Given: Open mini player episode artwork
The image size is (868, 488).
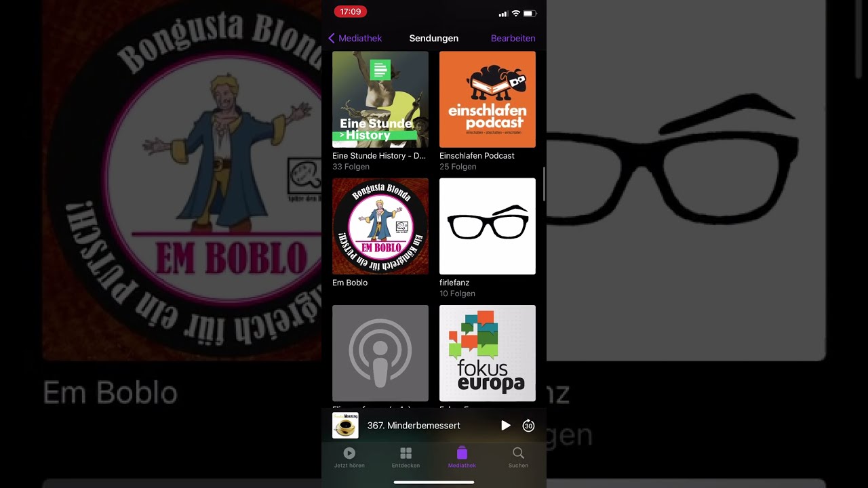Looking at the screenshot, I should pyautogui.click(x=345, y=426).
